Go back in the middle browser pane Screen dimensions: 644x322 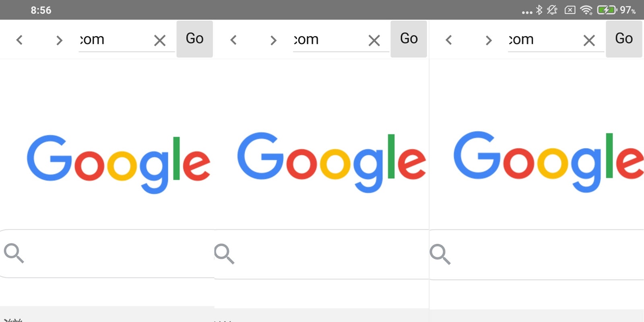pos(233,40)
